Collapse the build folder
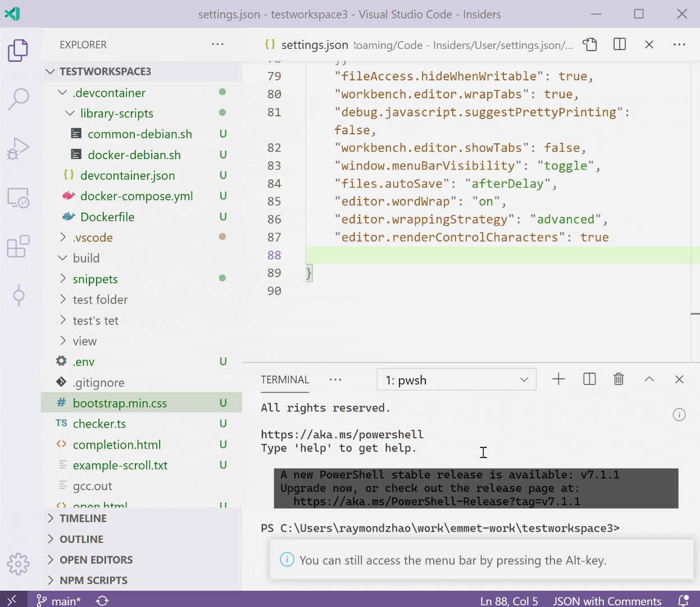Viewport: 700px width, 607px height. tap(142, 259)
